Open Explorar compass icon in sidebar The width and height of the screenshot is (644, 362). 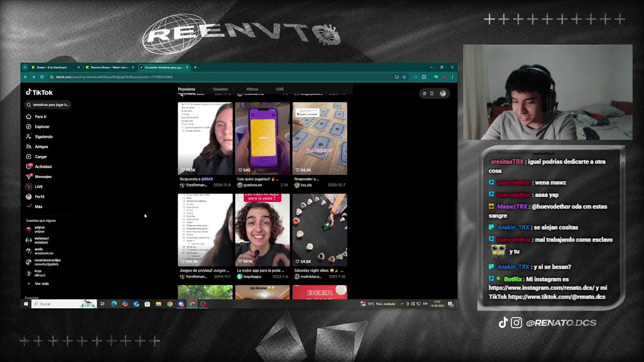click(x=29, y=127)
